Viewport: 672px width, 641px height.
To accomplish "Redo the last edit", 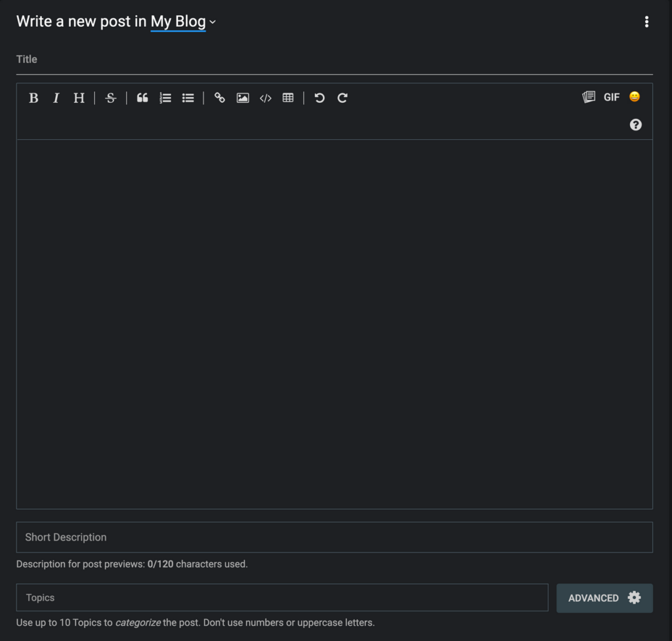I will tap(343, 98).
